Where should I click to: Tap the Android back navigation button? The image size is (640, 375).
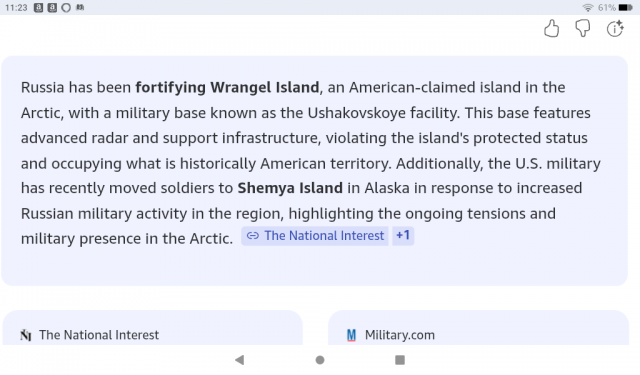tap(240, 360)
